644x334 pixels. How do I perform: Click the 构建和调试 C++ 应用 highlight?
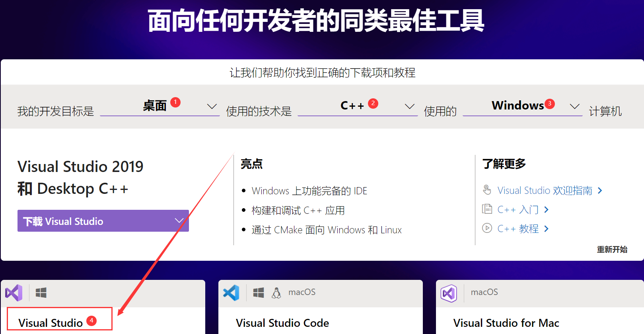coord(298,211)
